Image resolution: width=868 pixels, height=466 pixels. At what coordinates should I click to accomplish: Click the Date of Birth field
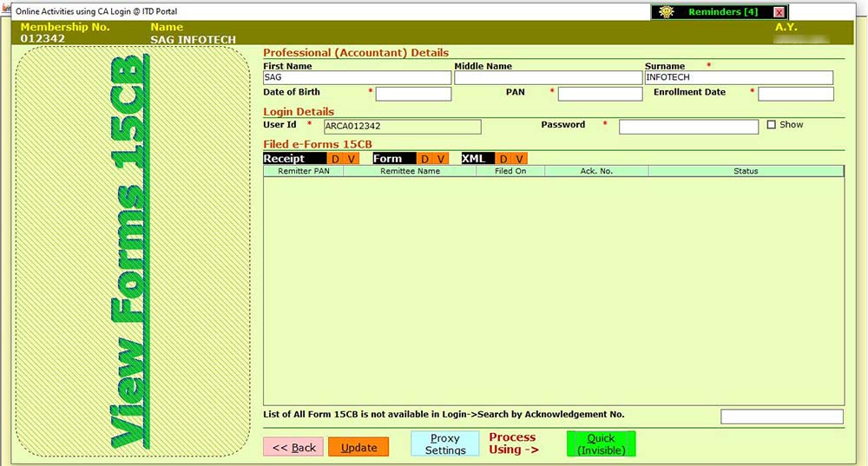[x=413, y=94]
